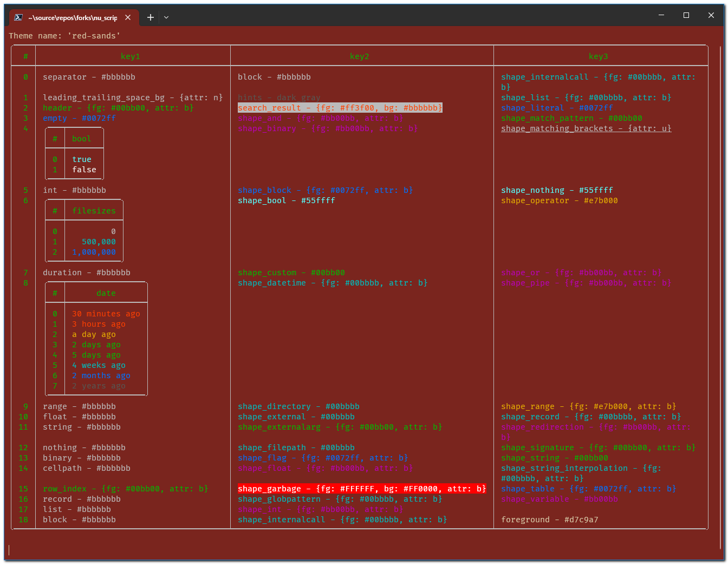Close the terminal window
This screenshot has width=728, height=564.
[x=711, y=15]
